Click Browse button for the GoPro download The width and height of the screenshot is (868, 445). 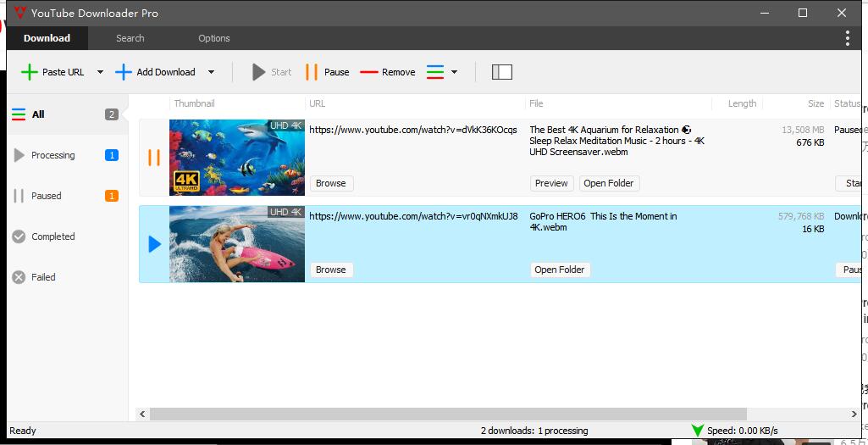(331, 270)
